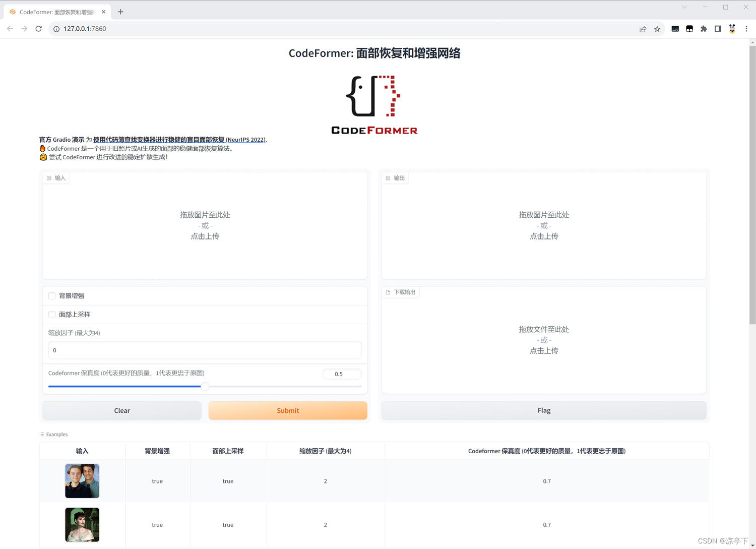Go back with the browser back arrow
Screen dimensions: 756x549
pos(10,29)
